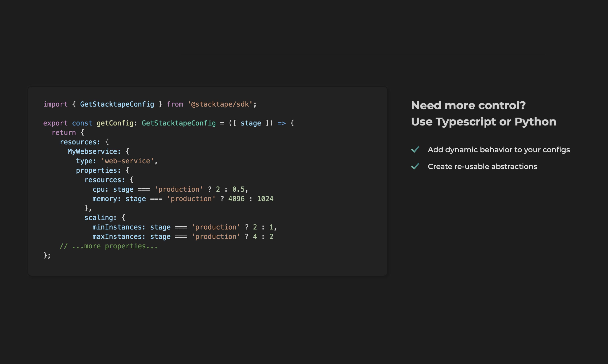Click the 'import' keyword in the code
This screenshot has height=364, width=608.
(x=56, y=104)
